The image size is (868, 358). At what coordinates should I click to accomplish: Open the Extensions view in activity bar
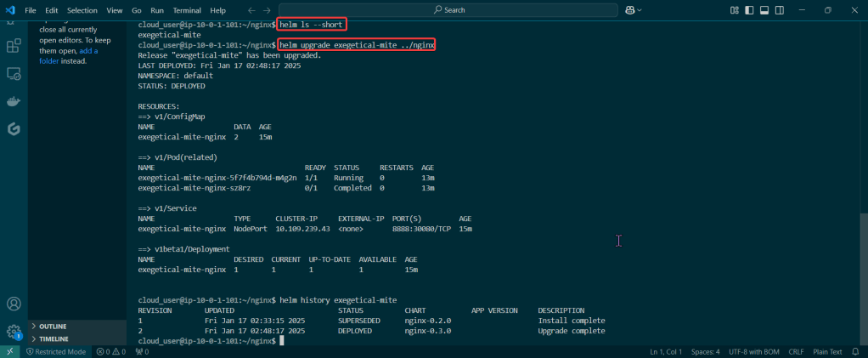coord(14,46)
